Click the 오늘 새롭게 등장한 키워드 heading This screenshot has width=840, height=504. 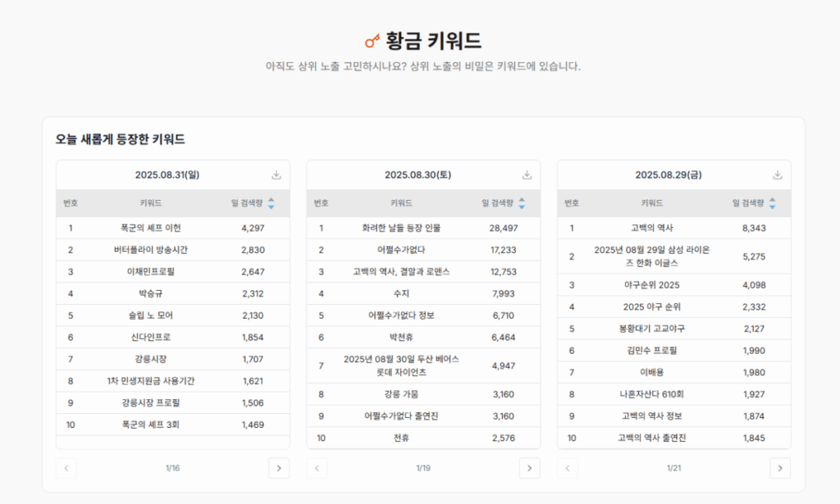(x=120, y=139)
